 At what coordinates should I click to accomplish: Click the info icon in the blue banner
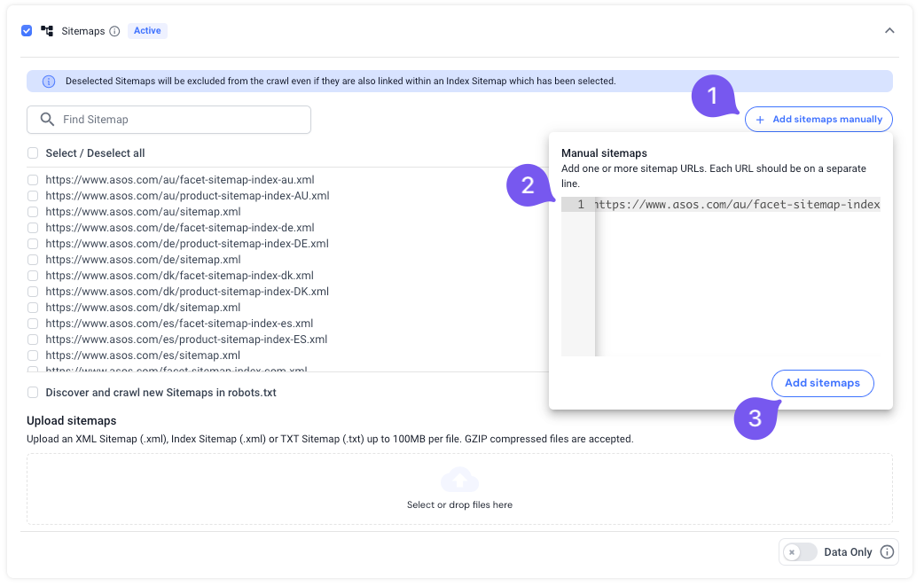[49, 82]
